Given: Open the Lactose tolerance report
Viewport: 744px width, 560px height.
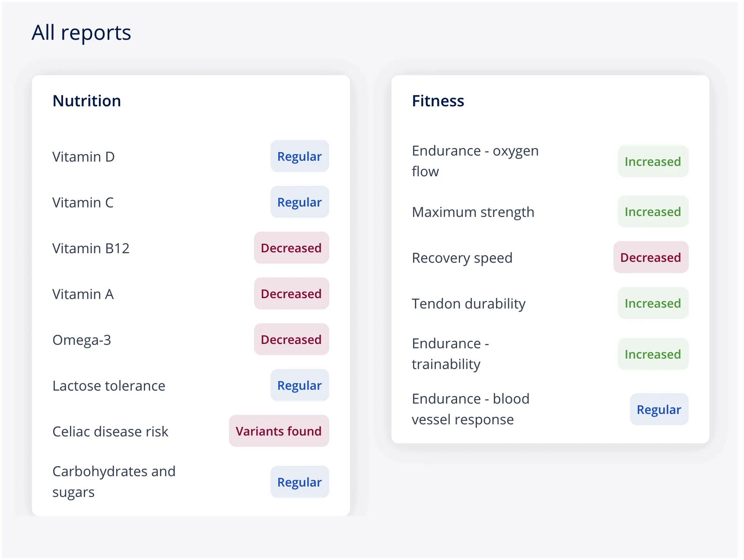Looking at the screenshot, I should click(191, 385).
